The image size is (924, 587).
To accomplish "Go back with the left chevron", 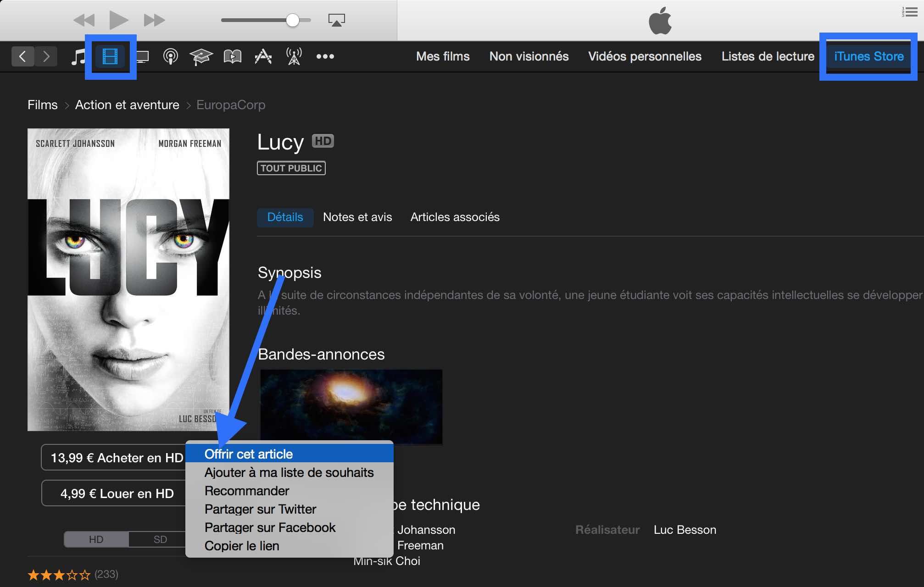I will coord(22,56).
